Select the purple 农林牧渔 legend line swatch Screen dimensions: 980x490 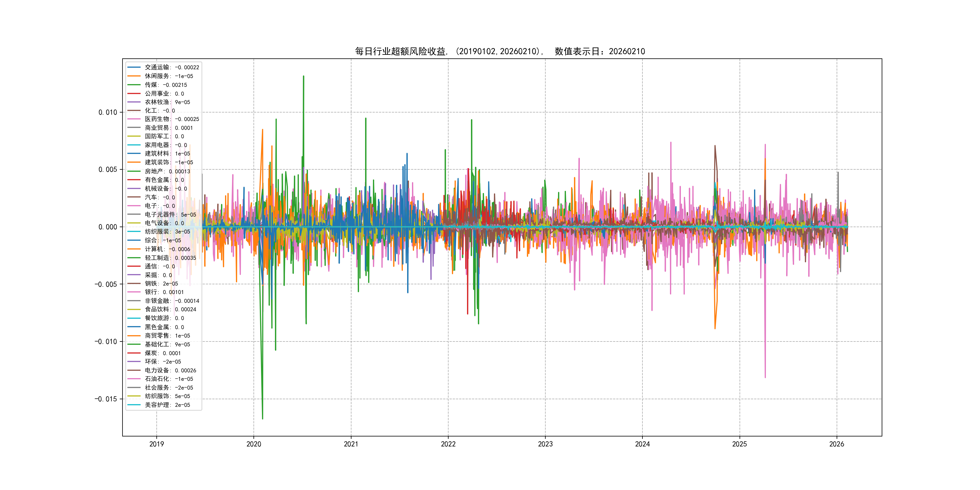(134, 102)
